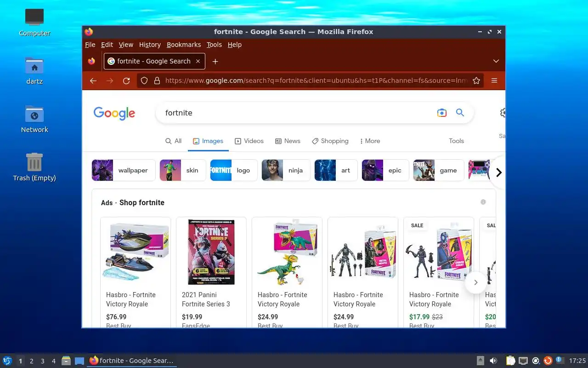The height and width of the screenshot is (368, 588).
Task: Select the fortnite - Google Search browser tab
Action: point(154,61)
